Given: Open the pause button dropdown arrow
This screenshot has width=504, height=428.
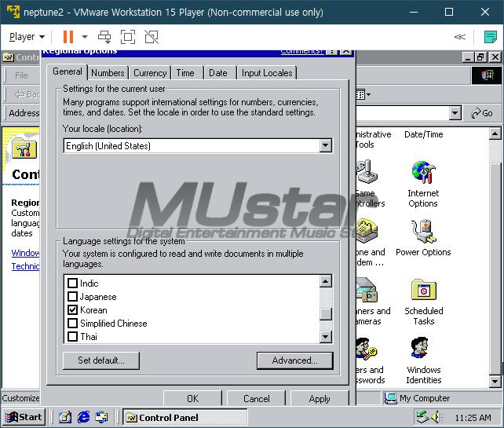Looking at the screenshot, I should coord(85,37).
